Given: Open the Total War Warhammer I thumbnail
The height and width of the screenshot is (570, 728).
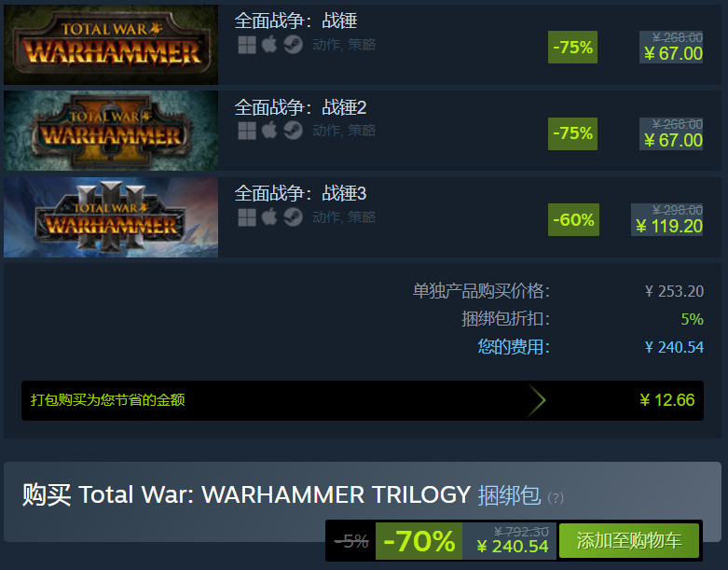Looking at the screenshot, I should click(x=111, y=45).
